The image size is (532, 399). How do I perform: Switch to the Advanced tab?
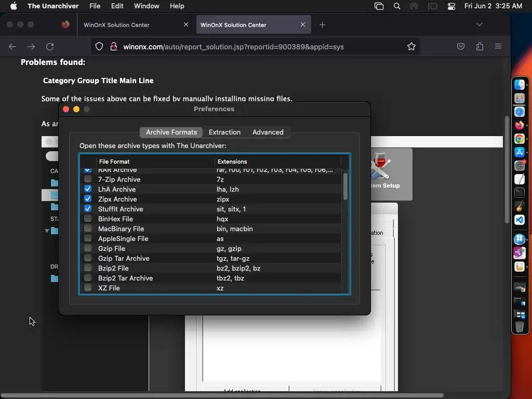[x=268, y=132]
